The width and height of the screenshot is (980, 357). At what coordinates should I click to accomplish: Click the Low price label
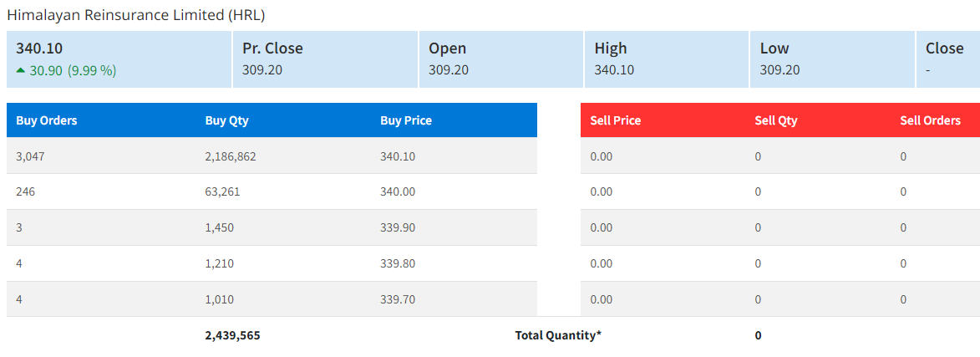pos(774,48)
